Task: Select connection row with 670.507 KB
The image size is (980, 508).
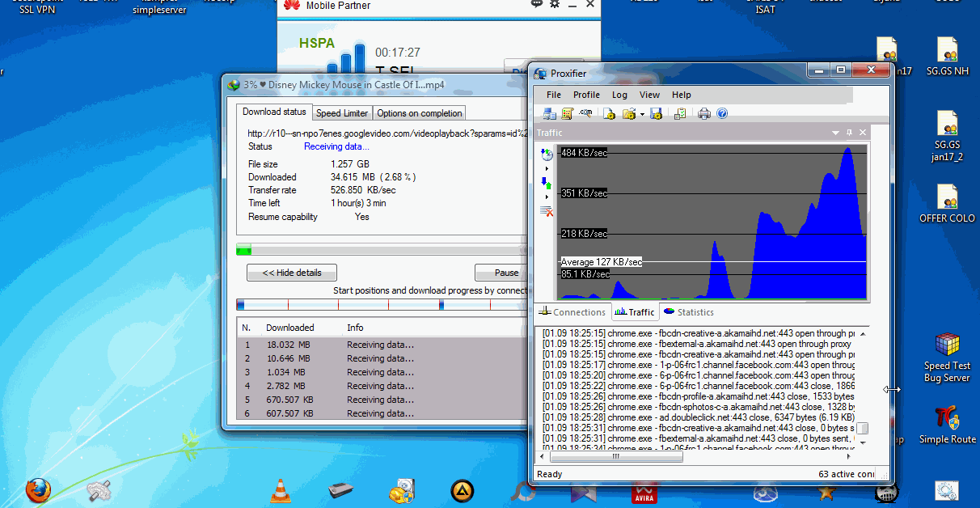Action: tap(382, 400)
